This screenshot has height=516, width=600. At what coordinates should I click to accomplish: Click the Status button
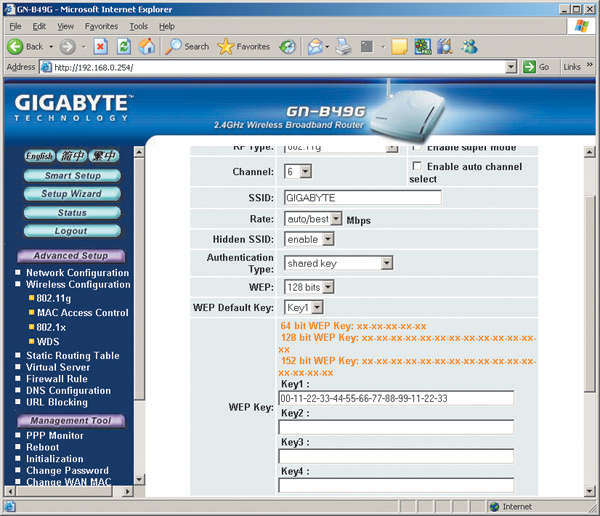72,212
